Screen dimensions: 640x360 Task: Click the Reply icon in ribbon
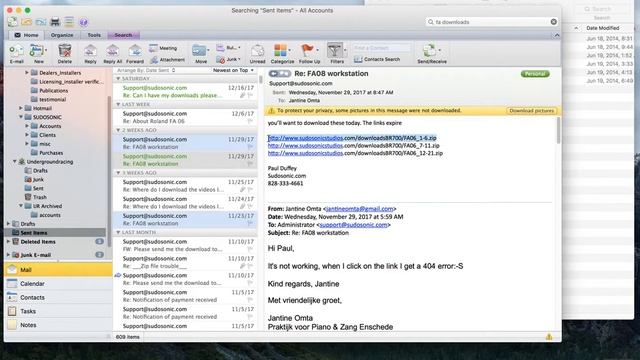[90, 51]
